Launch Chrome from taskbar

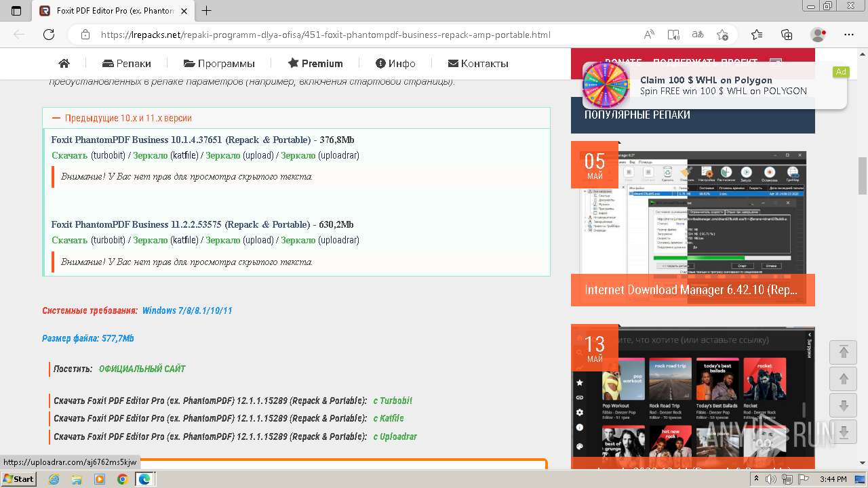122,479
